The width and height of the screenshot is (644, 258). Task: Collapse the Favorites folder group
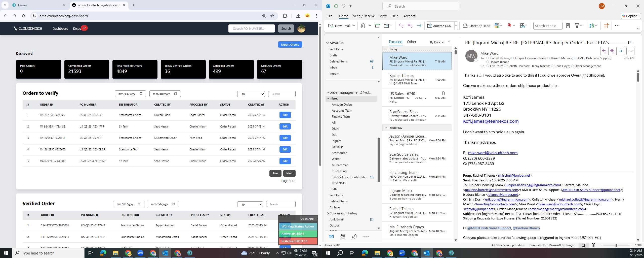(328, 43)
